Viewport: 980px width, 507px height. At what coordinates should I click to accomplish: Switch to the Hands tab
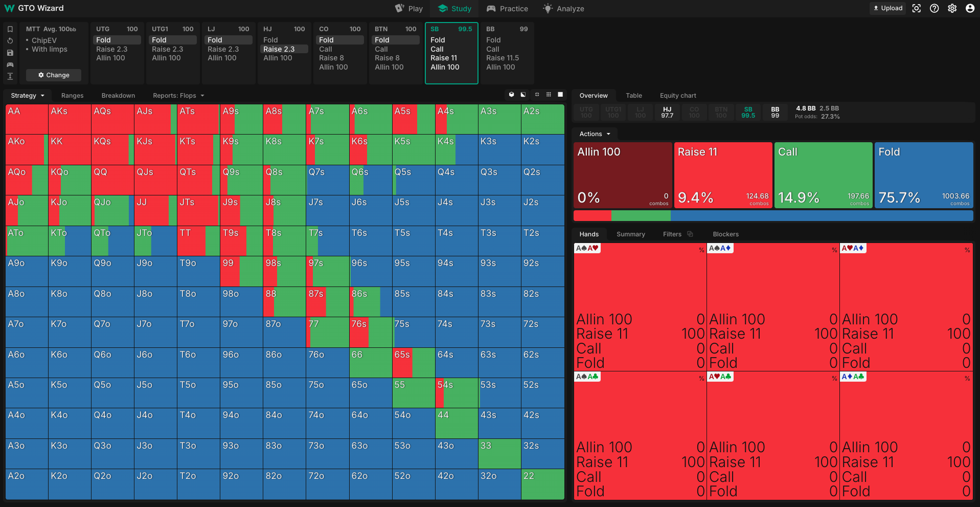click(x=589, y=234)
